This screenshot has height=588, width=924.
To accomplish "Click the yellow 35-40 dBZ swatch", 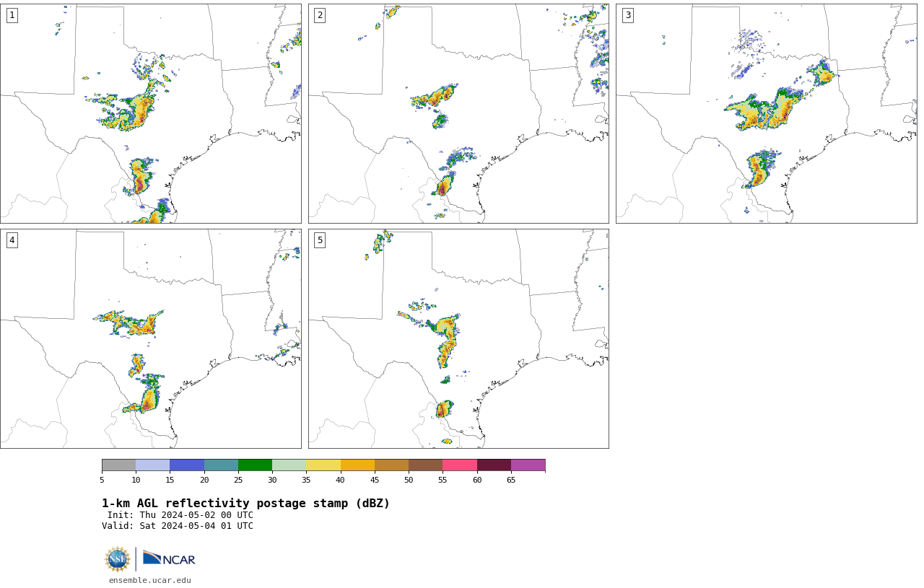I will 323,465.
